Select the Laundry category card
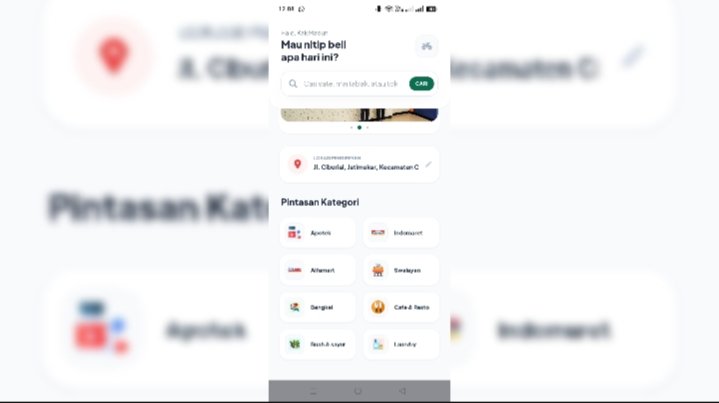Screen dimensions: 719x403 coord(401,344)
